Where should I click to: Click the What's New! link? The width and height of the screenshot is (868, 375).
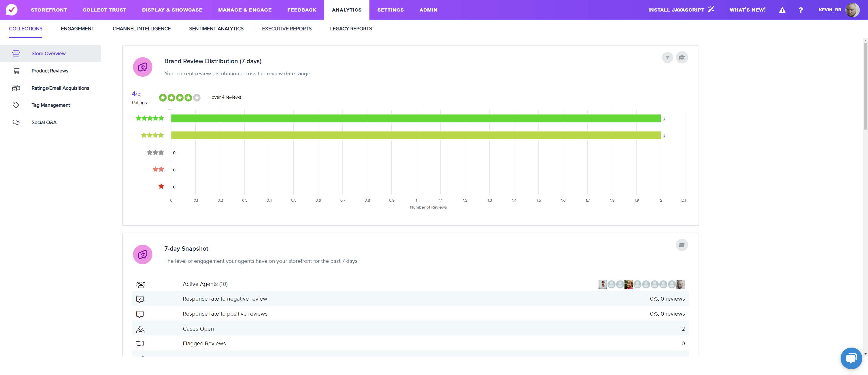[747, 10]
